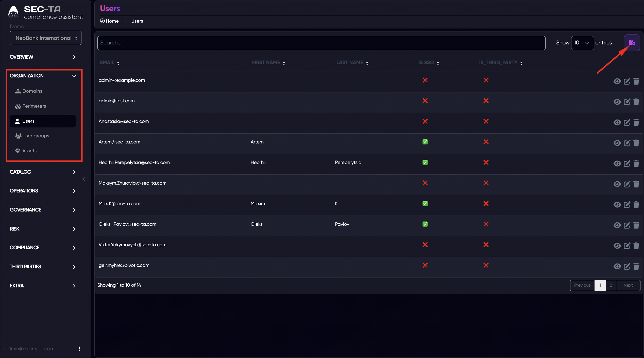
Task: Collapse the ORGANIZATION section
Action: tap(43, 76)
